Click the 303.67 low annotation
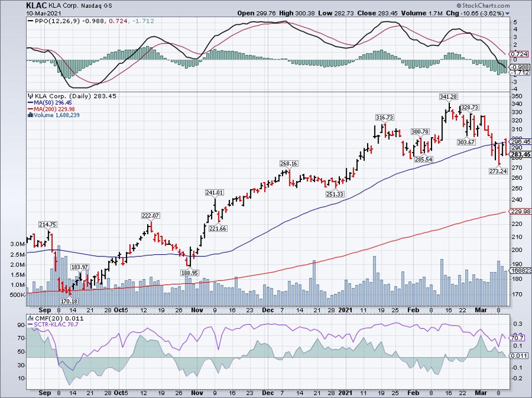The image size is (532, 398). coord(466,143)
